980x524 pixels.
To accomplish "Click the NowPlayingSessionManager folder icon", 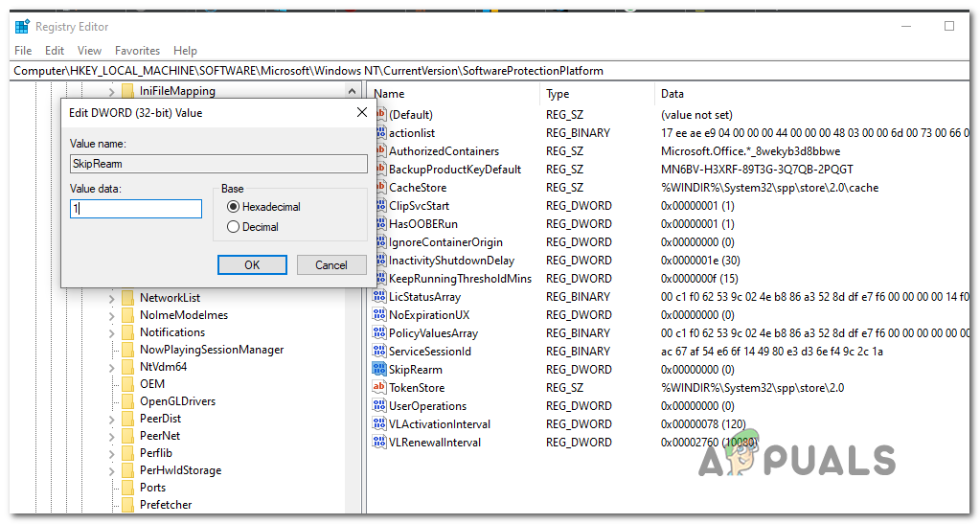I will (128, 350).
